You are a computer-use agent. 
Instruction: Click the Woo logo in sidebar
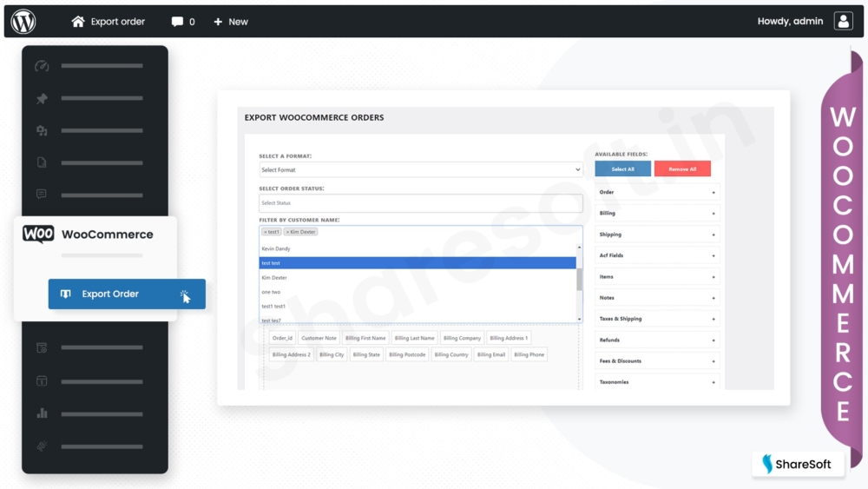(x=38, y=235)
